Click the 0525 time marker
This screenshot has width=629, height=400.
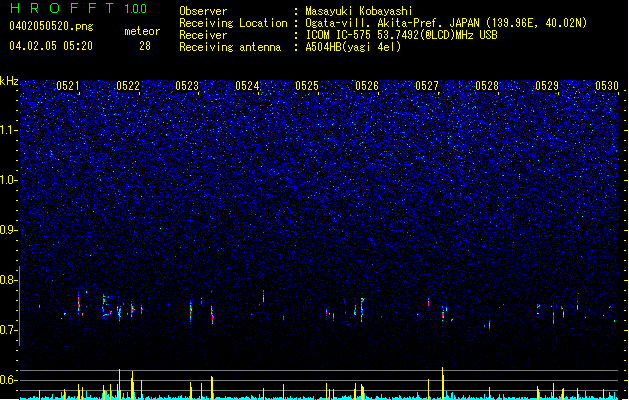(x=307, y=86)
